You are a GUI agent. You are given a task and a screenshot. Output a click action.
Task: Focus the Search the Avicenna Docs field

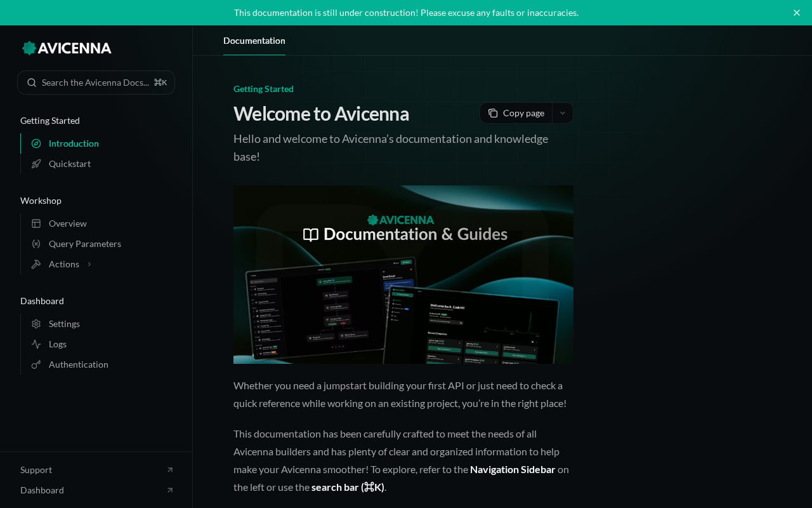pos(96,83)
